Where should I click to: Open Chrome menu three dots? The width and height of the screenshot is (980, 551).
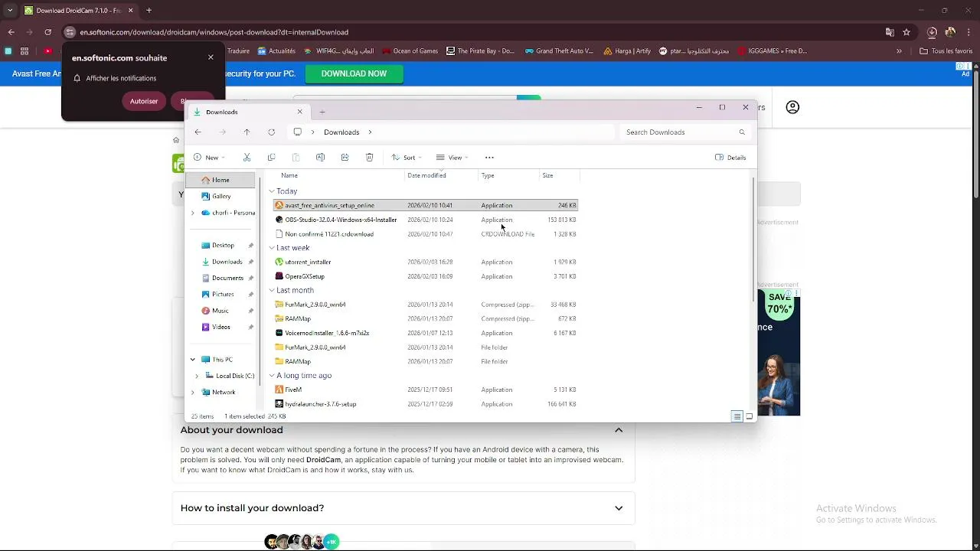(x=969, y=32)
